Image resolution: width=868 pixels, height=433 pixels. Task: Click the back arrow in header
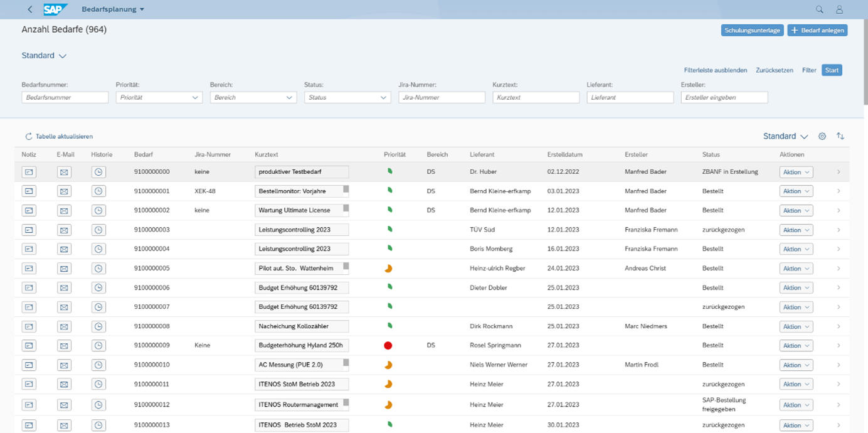pos(30,9)
